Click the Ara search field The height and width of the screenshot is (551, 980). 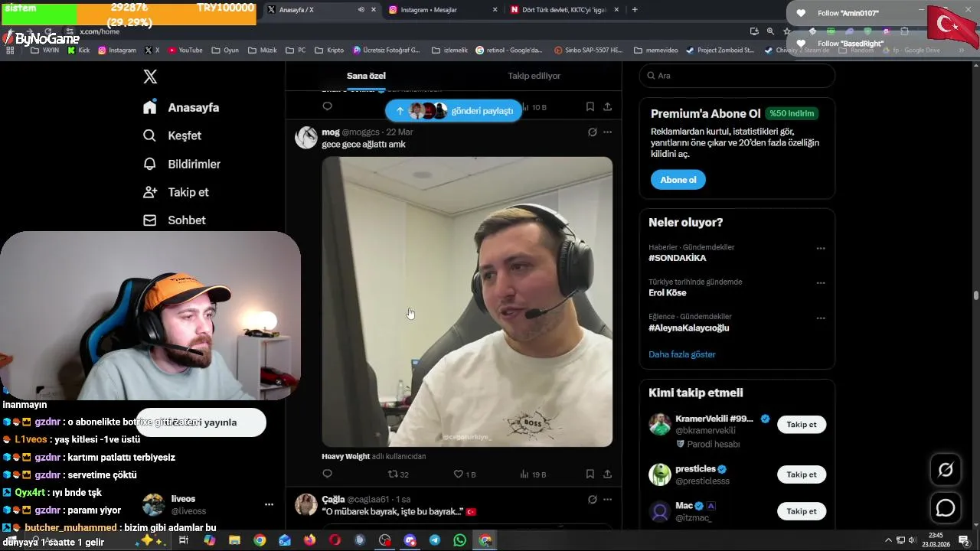coord(737,76)
